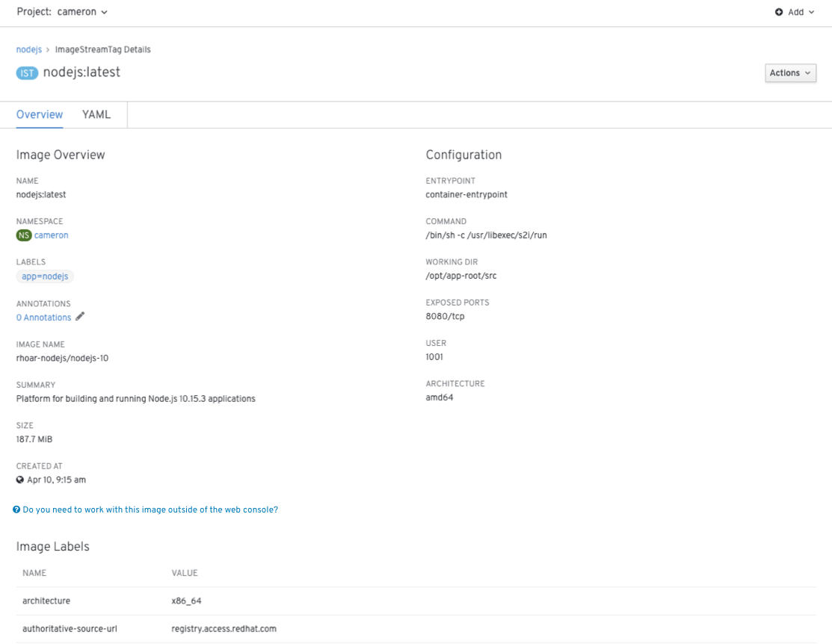832x644 pixels.
Task: Select the user value 1001
Action: pos(434,357)
